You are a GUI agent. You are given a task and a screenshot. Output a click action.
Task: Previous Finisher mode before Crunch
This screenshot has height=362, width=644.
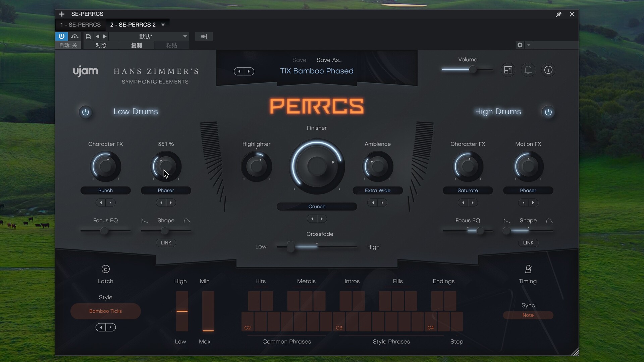(x=312, y=219)
